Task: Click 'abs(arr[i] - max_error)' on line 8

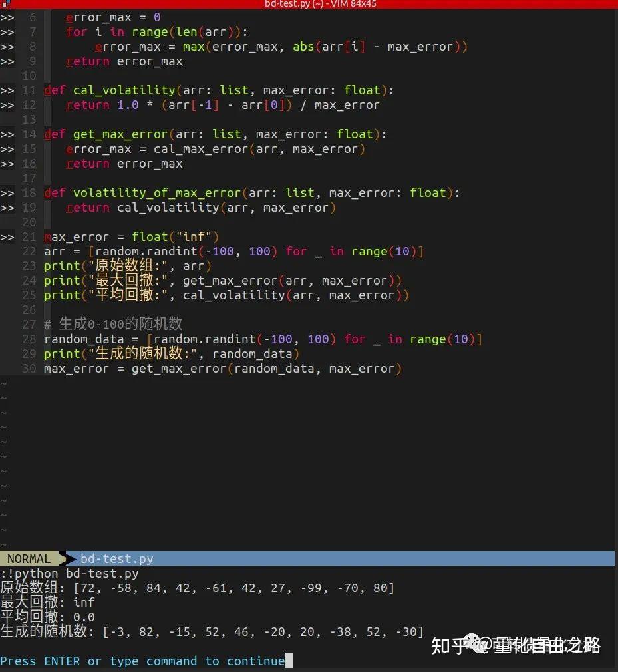Action: pyautogui.click(x=380, y=47)
